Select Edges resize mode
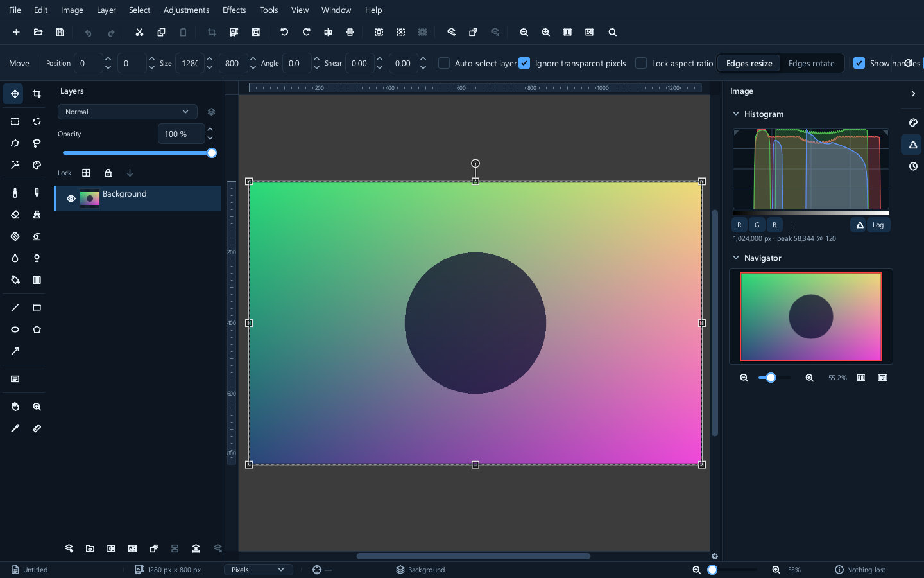 pos(749,63)
